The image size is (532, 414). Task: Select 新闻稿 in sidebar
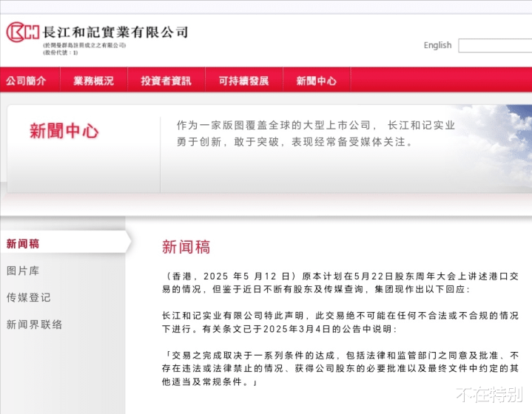pyautogui.click(x=23, y=243)
